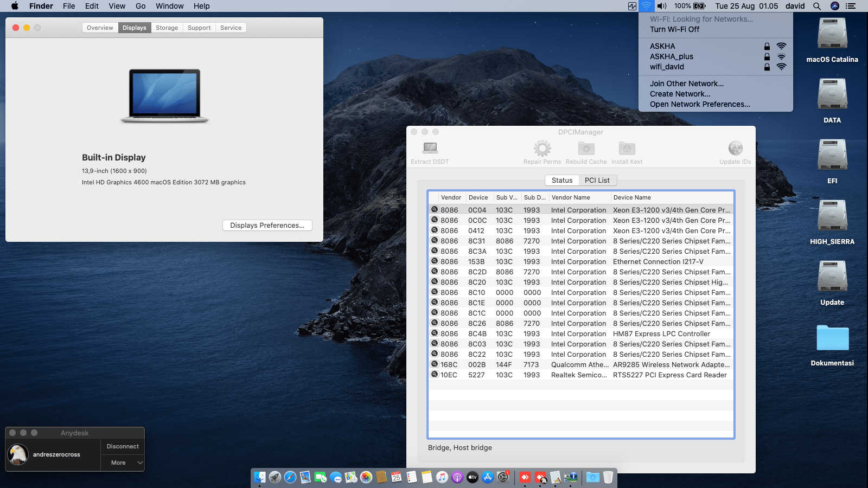Viewport: 868px width, 488px height.
Task: Open Notification Center from menu bar
Action: tap(851, 6)
